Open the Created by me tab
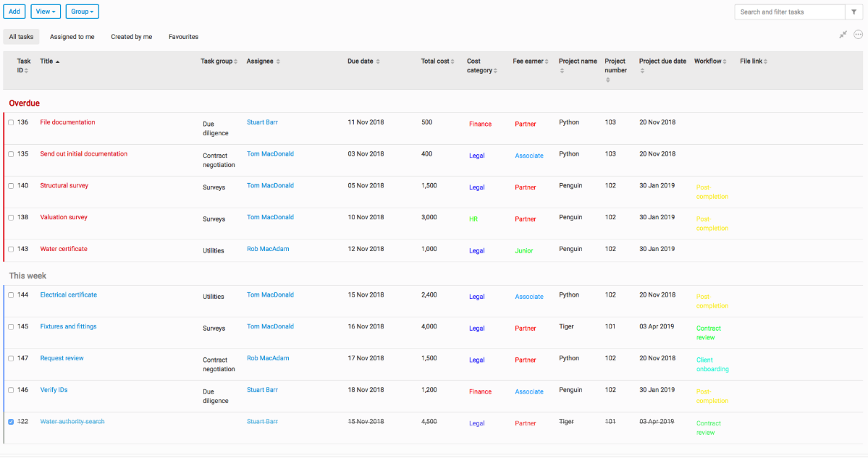The height and width of the screenshot is (458, 868). pyautogui.click(x=131, y=37)
